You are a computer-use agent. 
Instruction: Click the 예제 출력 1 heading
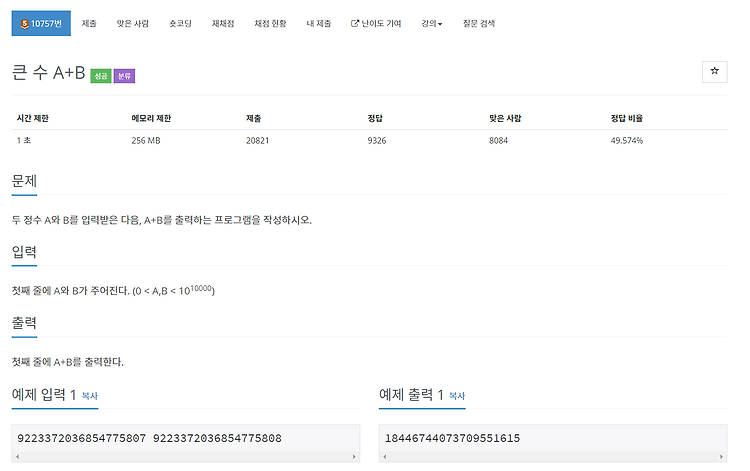pyautogui.click(x=411, y=394)
